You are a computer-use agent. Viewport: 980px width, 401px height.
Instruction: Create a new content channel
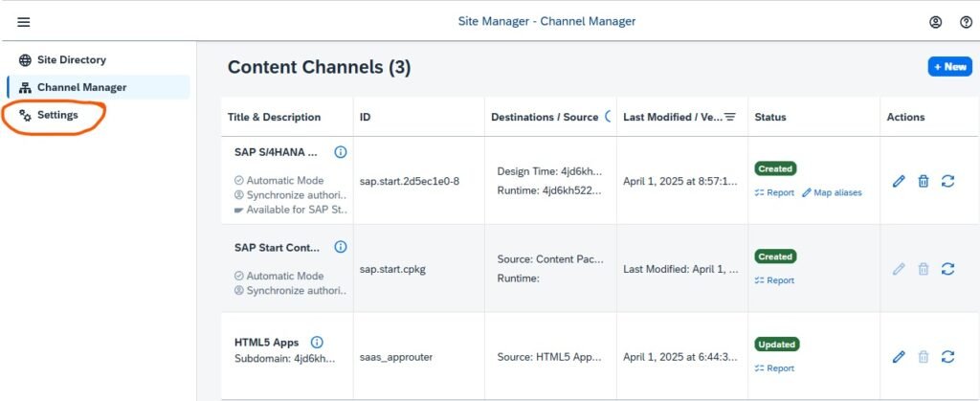pos(949,66)
